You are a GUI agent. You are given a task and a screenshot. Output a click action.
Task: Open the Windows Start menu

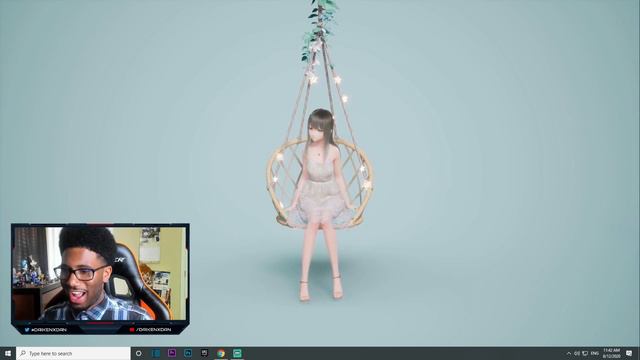tap(8, 353)
